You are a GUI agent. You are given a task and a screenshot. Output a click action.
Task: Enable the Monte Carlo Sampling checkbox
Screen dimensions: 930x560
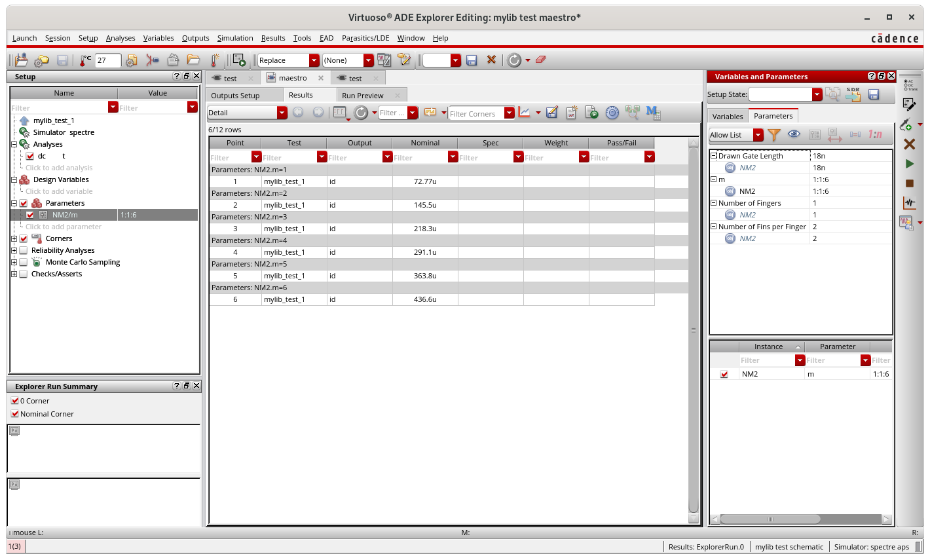[x=24, y=262]
